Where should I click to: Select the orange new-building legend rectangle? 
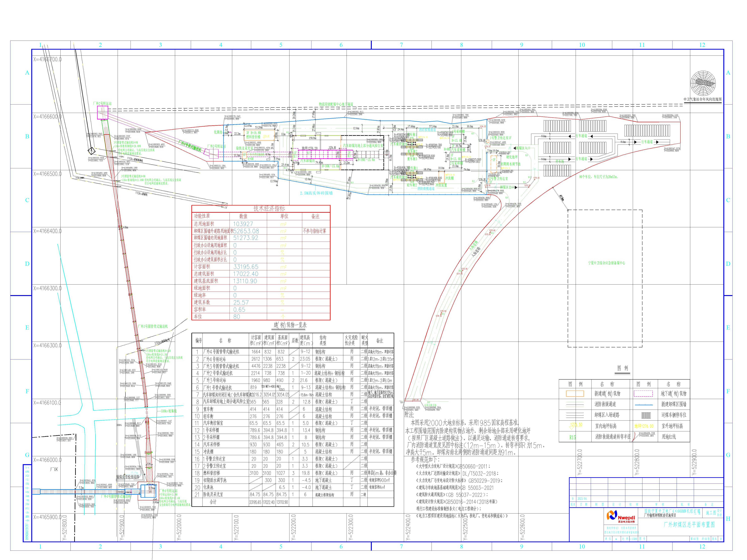tap(575, 394)
